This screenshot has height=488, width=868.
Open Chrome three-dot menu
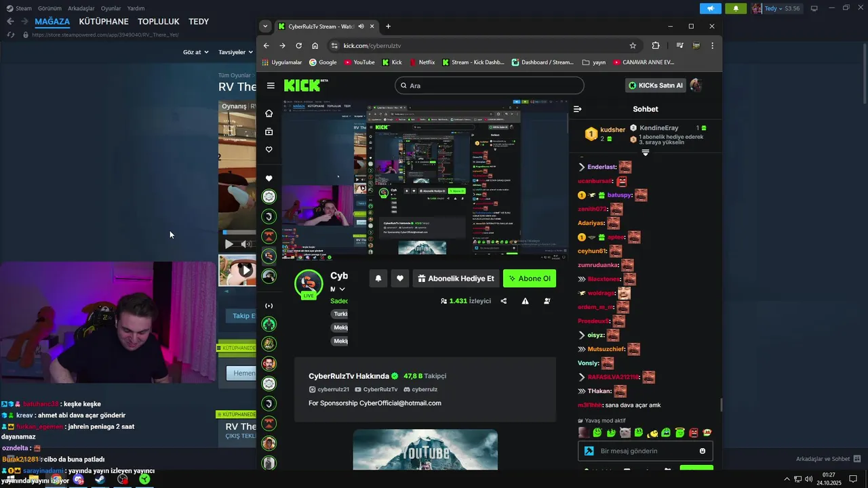click(712, 45)
